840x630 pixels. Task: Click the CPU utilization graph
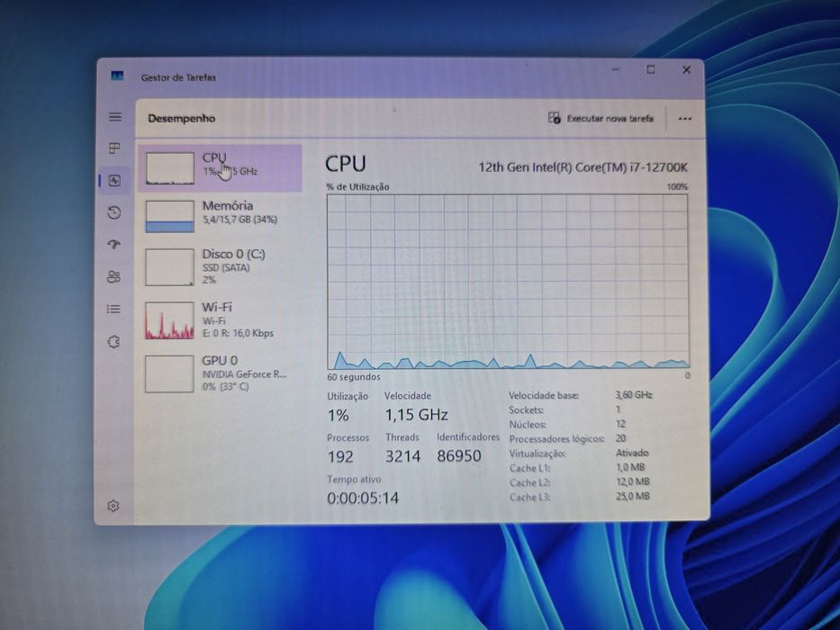(507, 282)
